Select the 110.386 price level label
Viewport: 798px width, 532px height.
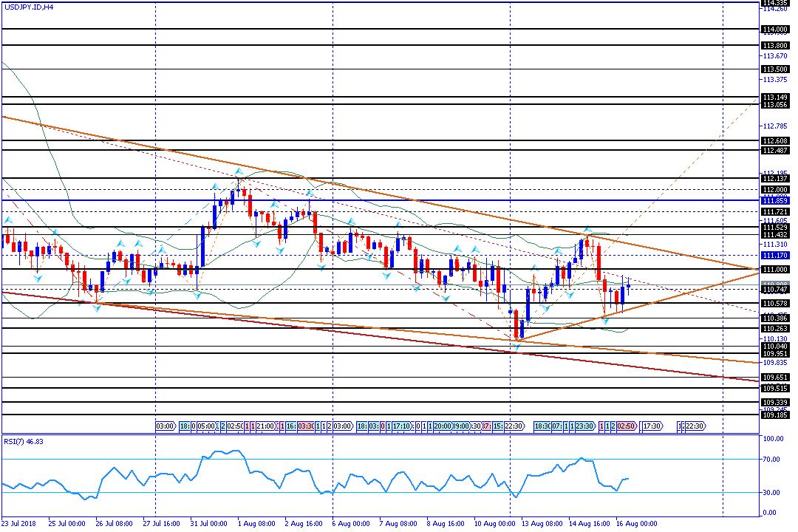(774, 318)
